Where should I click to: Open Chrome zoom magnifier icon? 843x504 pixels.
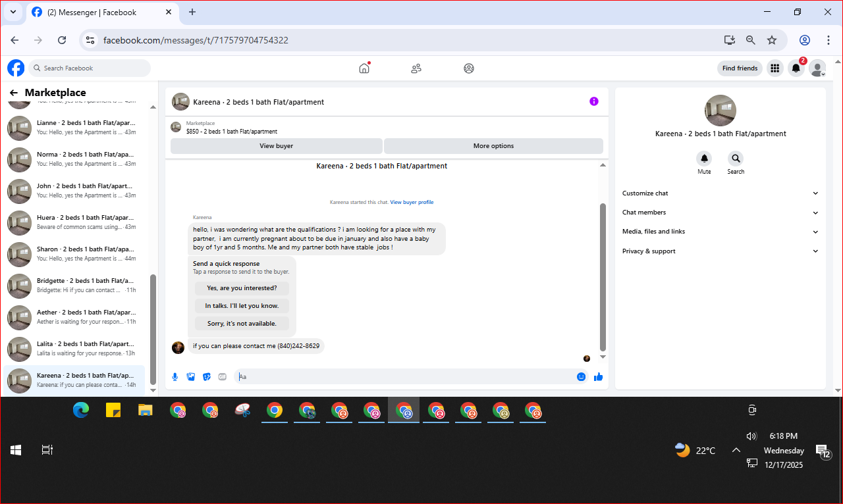point(751,40)
